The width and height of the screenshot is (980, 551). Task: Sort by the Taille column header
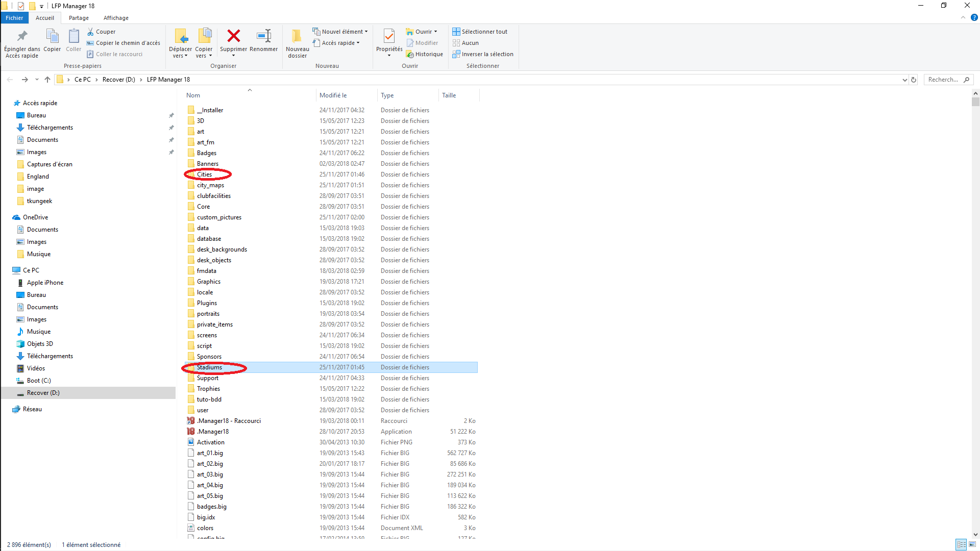point(459,95)
